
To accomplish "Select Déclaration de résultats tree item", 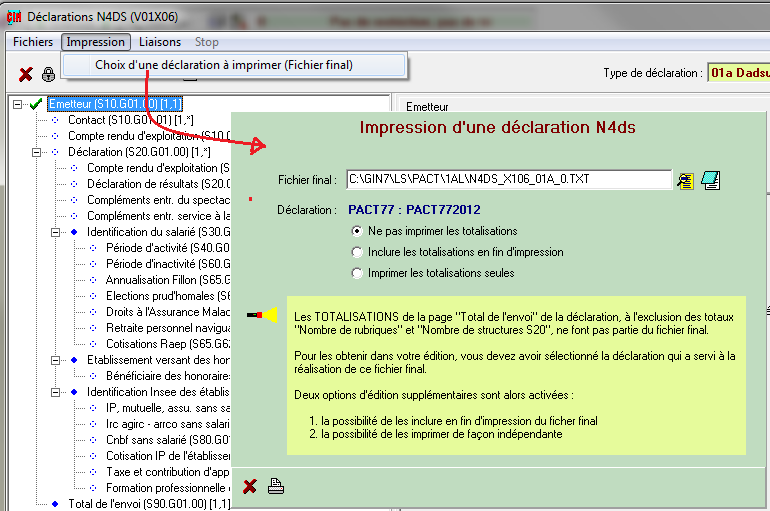I will pos(158,184).
